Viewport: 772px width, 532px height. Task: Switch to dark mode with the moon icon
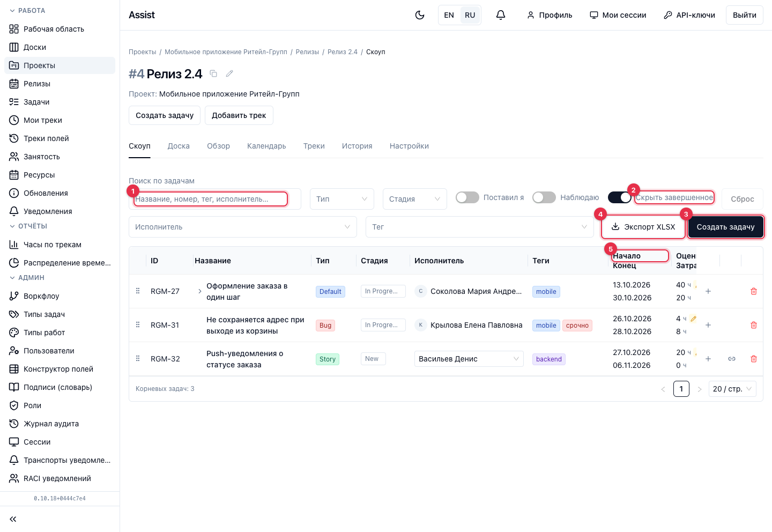point(420,15)
